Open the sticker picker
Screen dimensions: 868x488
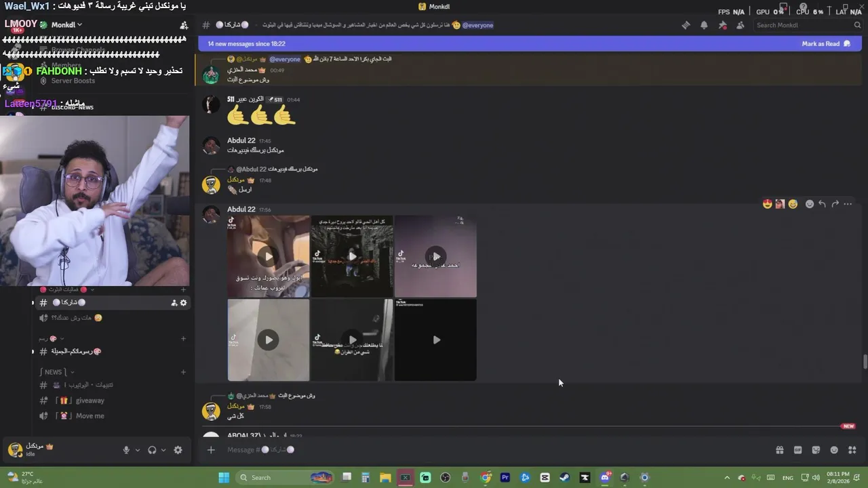pos(816,450)
